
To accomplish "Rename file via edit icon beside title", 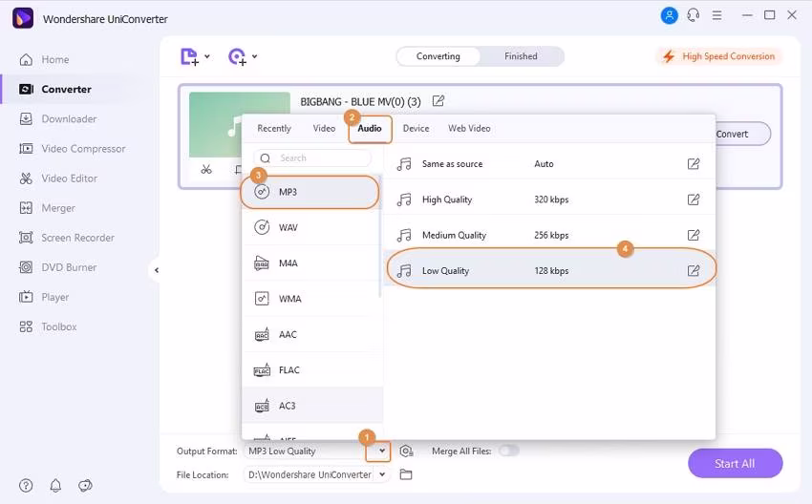I will [x=438, y=101].
